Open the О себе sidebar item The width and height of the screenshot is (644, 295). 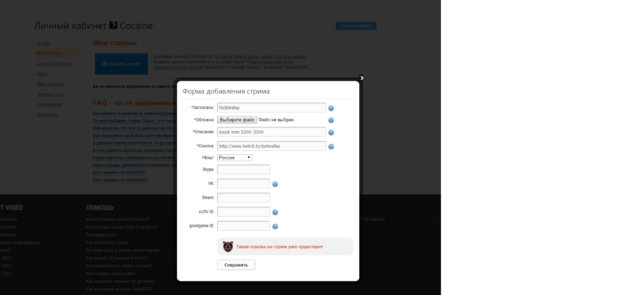44,43
